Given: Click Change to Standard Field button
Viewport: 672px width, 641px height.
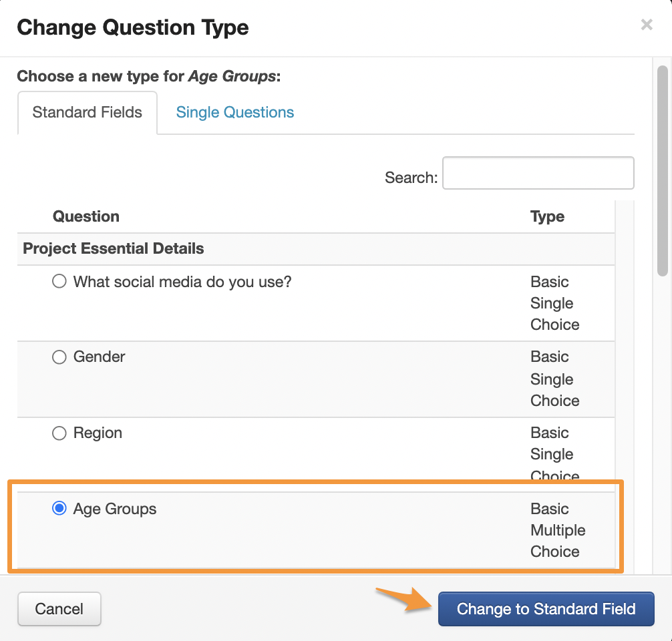Looking at the screenshot, I should 546,609.
